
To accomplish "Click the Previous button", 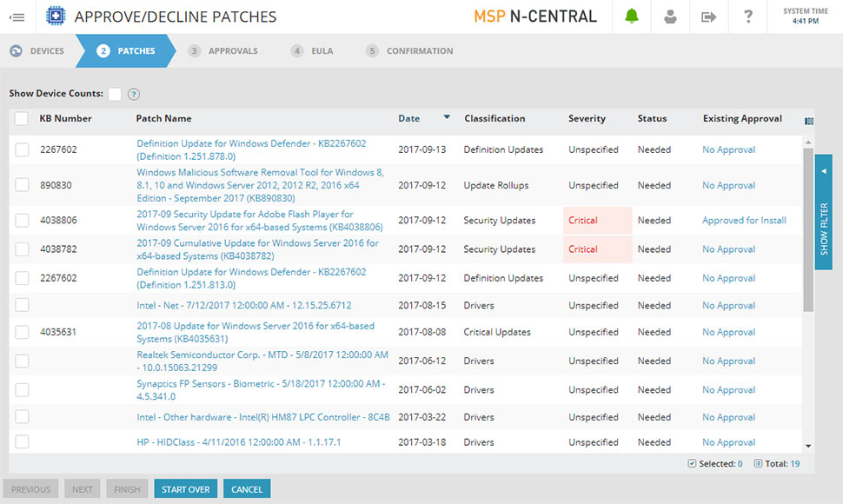I will pyautogui.click(x=30, y=489).
